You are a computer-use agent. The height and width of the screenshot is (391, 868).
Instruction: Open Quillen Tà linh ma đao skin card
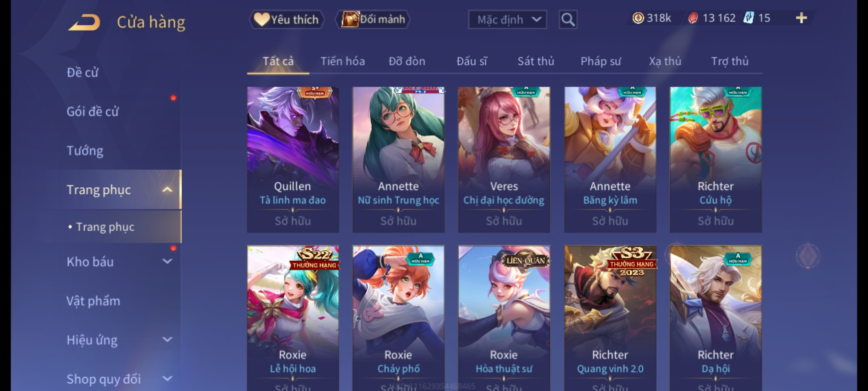293,160
